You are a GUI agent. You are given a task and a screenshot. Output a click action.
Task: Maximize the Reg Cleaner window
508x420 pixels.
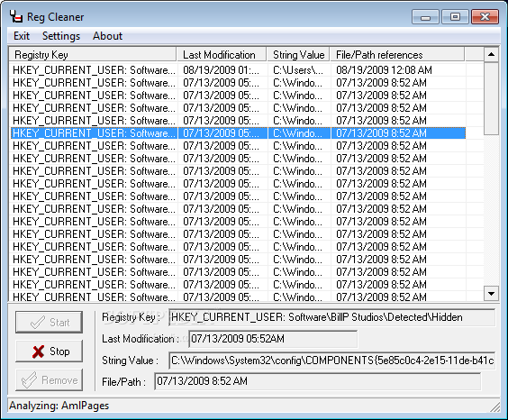tap(455, 17)
